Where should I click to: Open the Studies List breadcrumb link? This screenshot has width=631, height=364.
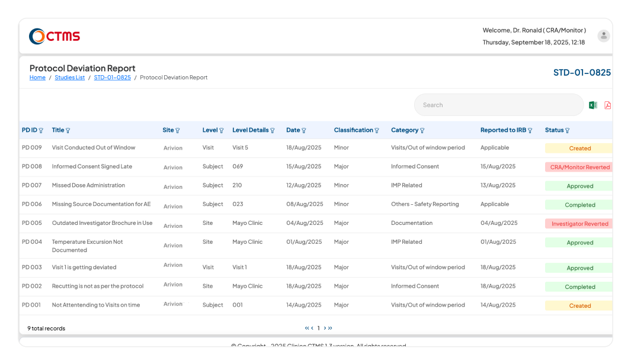point(70,77)
